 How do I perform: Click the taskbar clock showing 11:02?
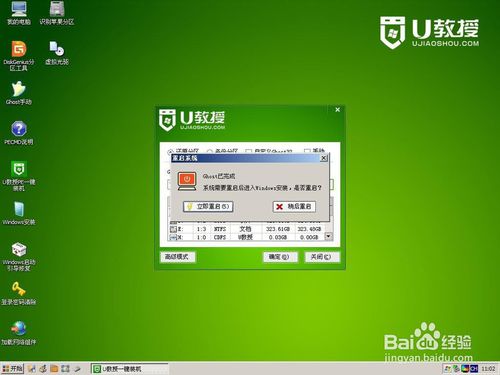(488, 369)
